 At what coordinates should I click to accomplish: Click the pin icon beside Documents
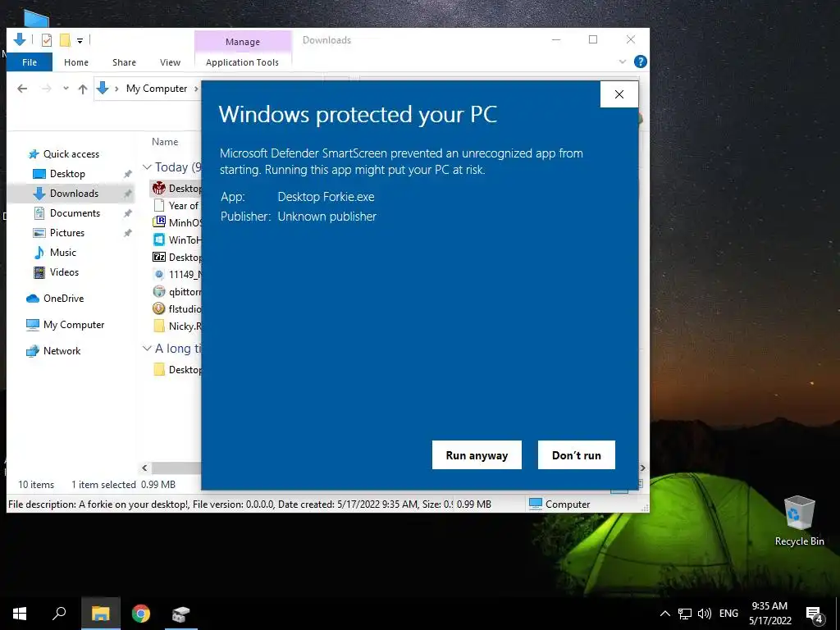(127, 214)
